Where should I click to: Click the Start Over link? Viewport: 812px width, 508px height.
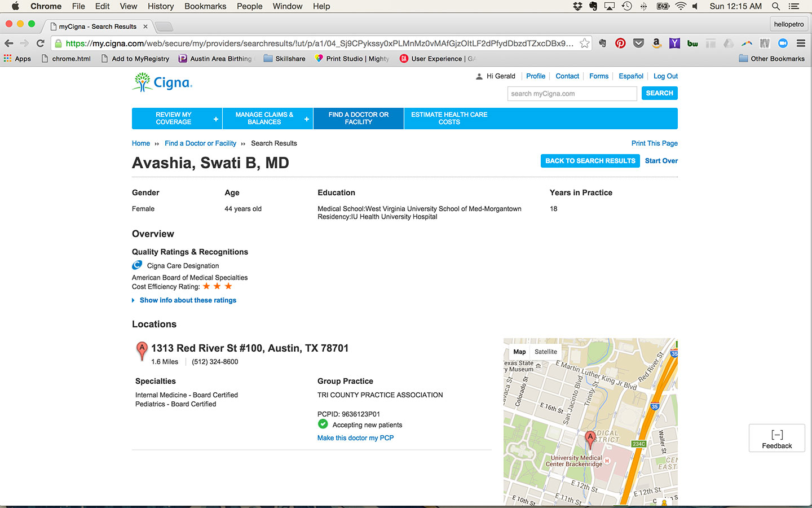pos(661,161)
